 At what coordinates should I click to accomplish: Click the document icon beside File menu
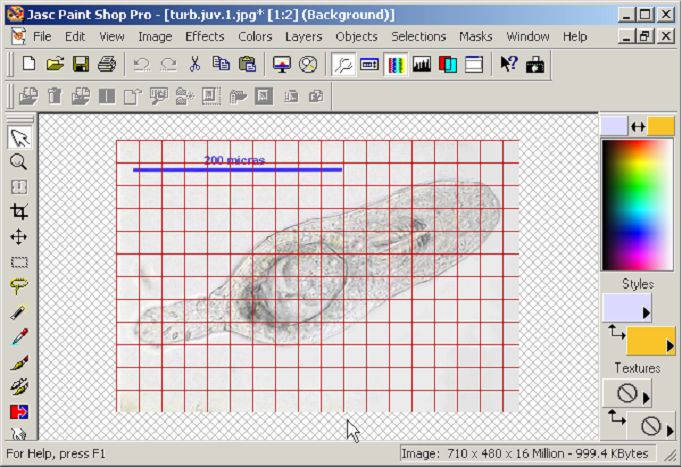[x=19, y=36]
